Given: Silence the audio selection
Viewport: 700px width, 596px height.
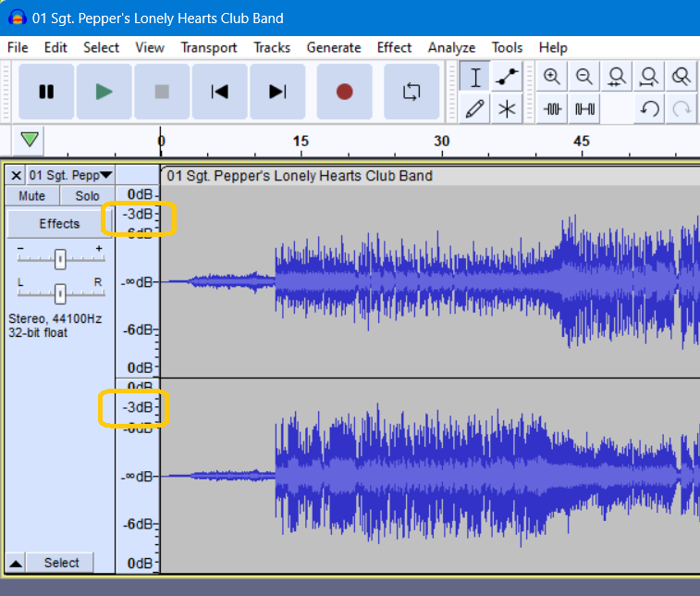Looking at the screenshot, I should [583, 108].
